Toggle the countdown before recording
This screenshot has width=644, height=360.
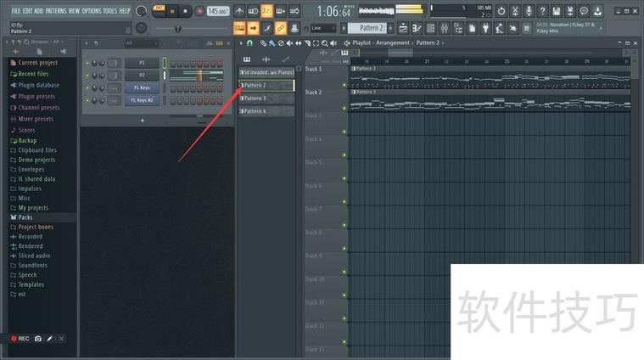tap(267, 11)
